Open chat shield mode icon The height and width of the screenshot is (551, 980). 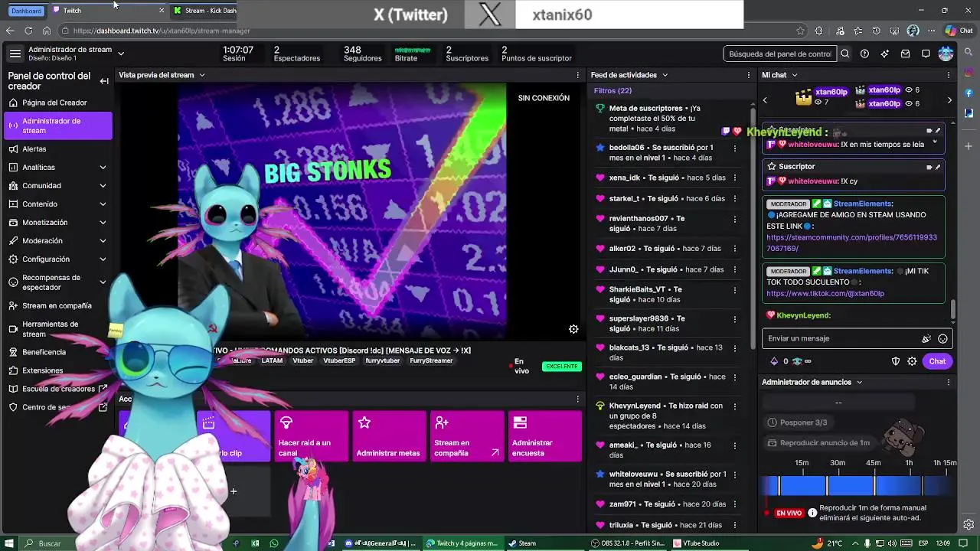coord(896,361)
